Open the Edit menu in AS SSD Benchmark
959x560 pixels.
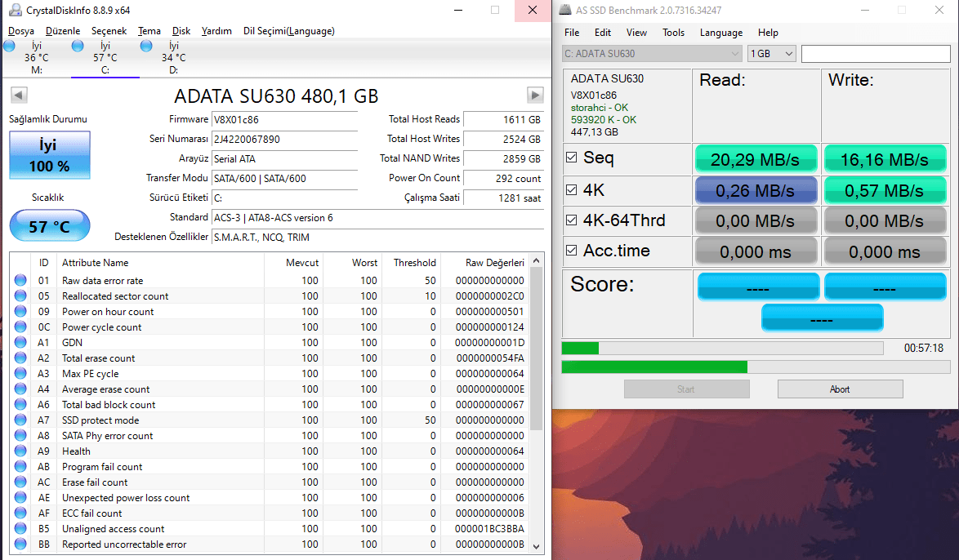602,33
